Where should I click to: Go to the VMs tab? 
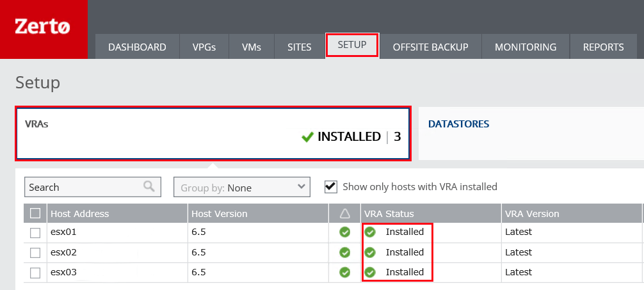pyautogui.click(x=252, y=47)
